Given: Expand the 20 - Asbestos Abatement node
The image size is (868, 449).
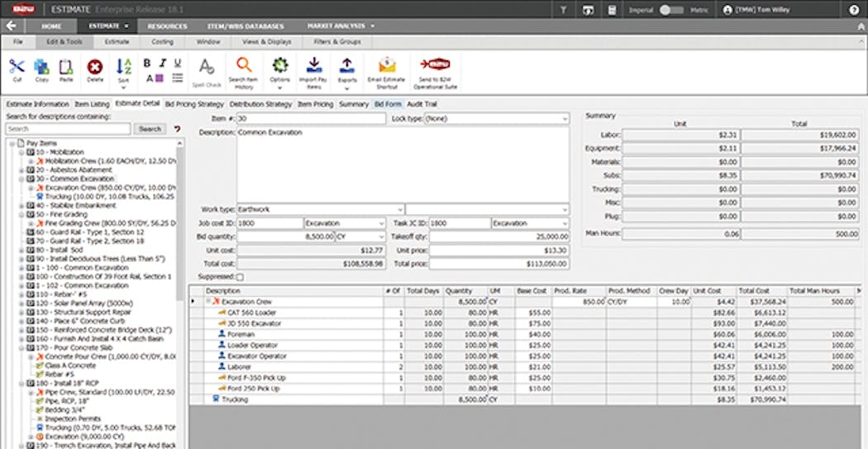Looking at the screenshot, I should [21, 170].
